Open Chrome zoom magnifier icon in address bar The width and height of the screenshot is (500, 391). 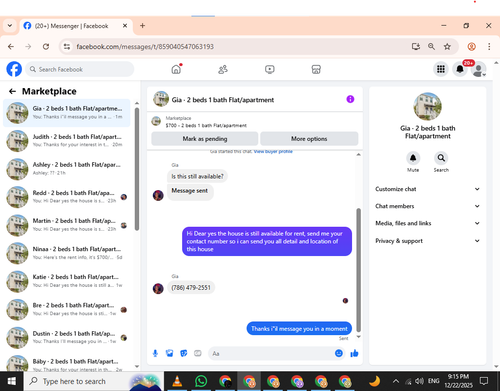pos(431,46)
